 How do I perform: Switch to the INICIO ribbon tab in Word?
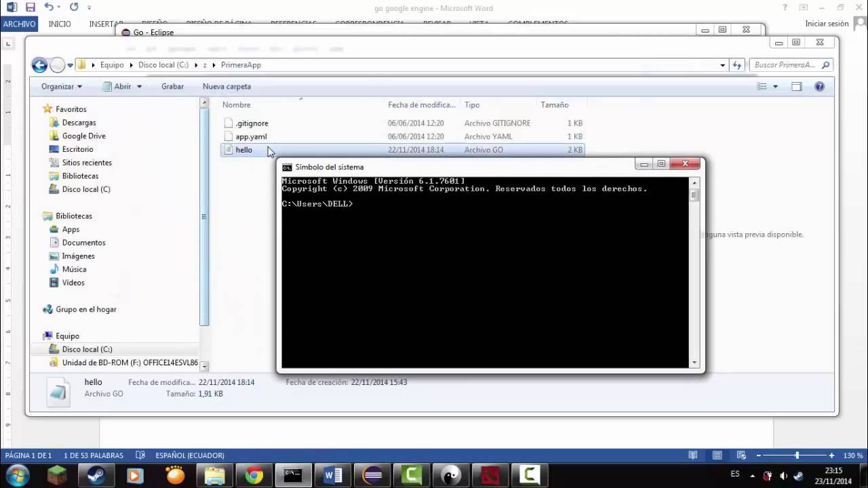tap(60, 24)
